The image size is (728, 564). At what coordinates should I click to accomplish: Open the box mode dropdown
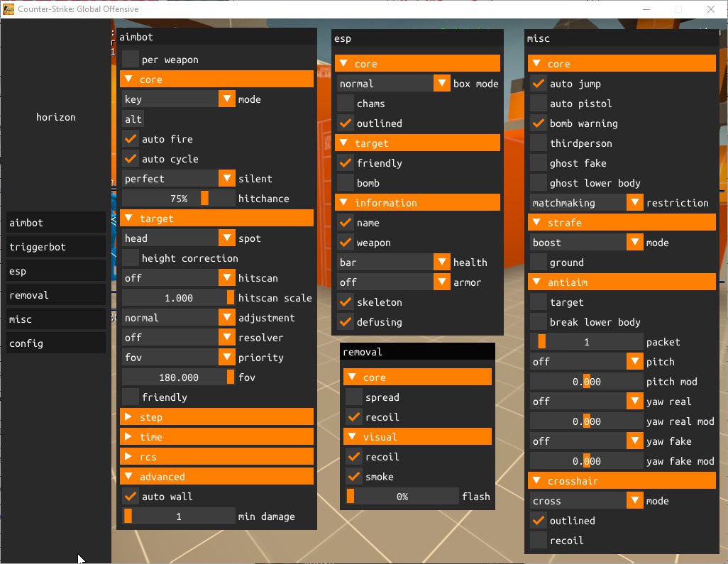394,84
